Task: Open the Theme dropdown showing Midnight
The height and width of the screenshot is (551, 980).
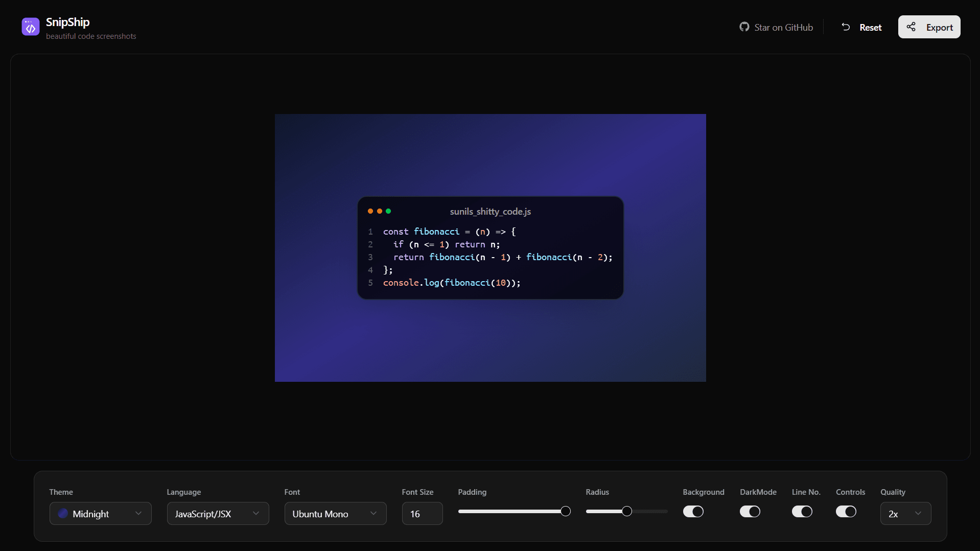Action: pos(101,514)
